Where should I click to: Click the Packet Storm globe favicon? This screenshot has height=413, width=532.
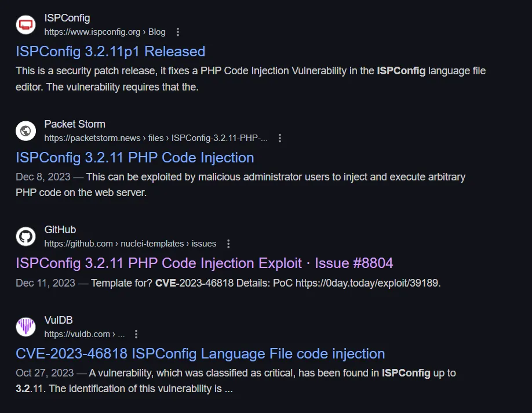click(x=25, y=131)
